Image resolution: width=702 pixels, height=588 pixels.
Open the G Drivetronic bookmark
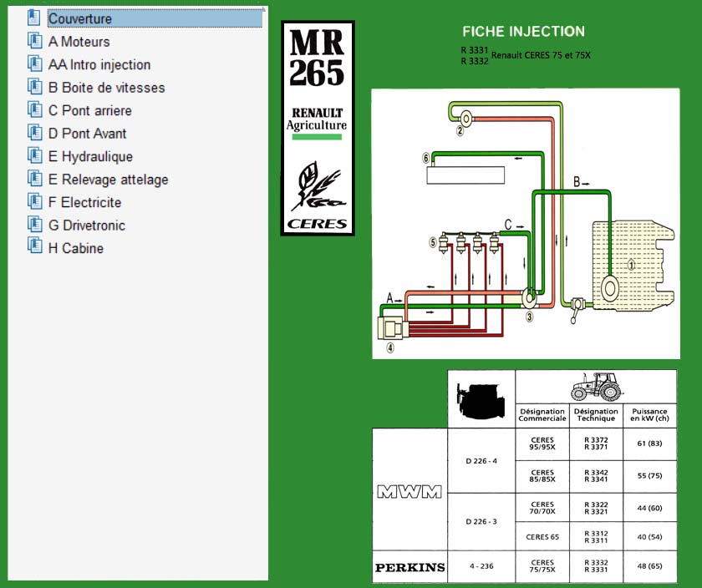pos(87,225)
